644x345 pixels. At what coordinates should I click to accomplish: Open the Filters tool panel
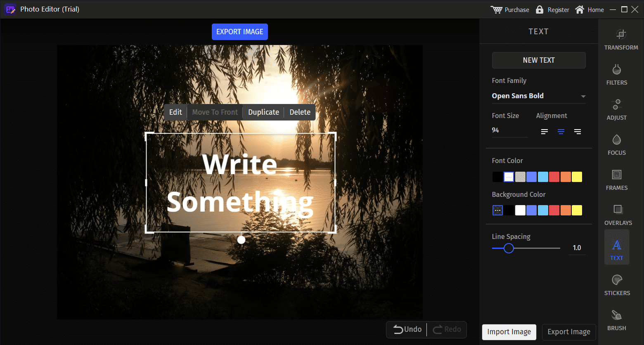point(617,75)
